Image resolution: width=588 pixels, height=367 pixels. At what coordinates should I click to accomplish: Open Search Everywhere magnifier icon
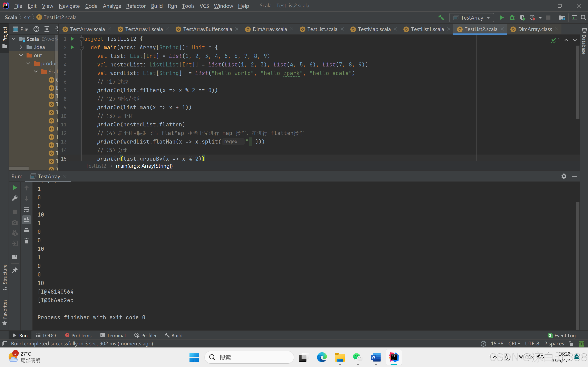tap(583, 18)
